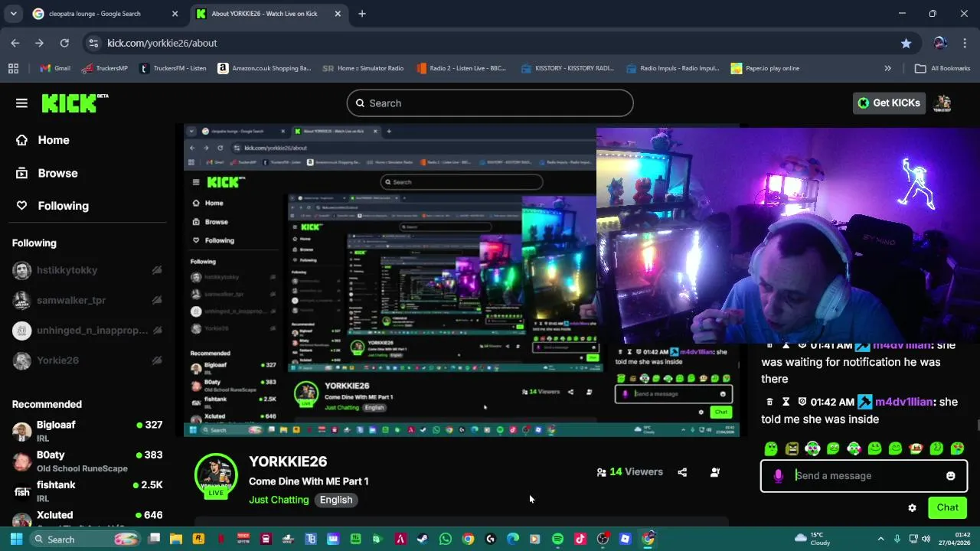980x551 pixels.
Task: Timeout user on the 01:42 AM message
Action: pyautogui.click(x=786, y=402)
